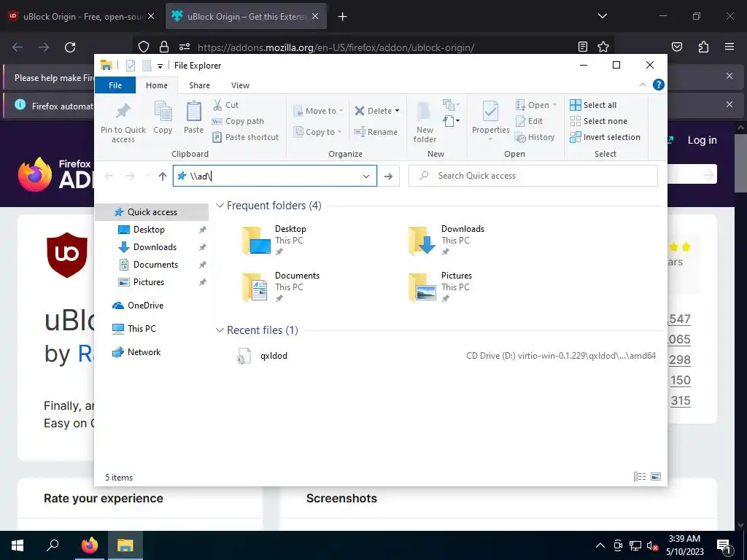Collapse the ribbon with chevron
The width and height of the screenshot is (747, 560).
(x=642, y=85)
